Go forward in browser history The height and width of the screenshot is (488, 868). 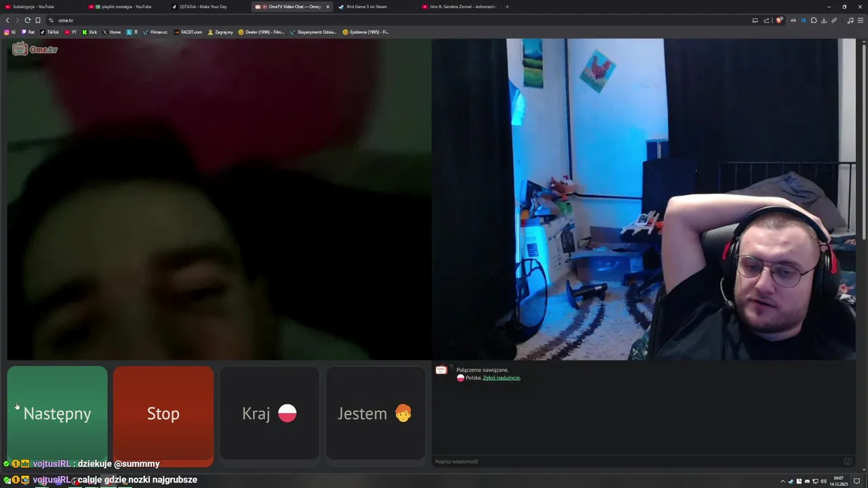(x=18, y=20)
